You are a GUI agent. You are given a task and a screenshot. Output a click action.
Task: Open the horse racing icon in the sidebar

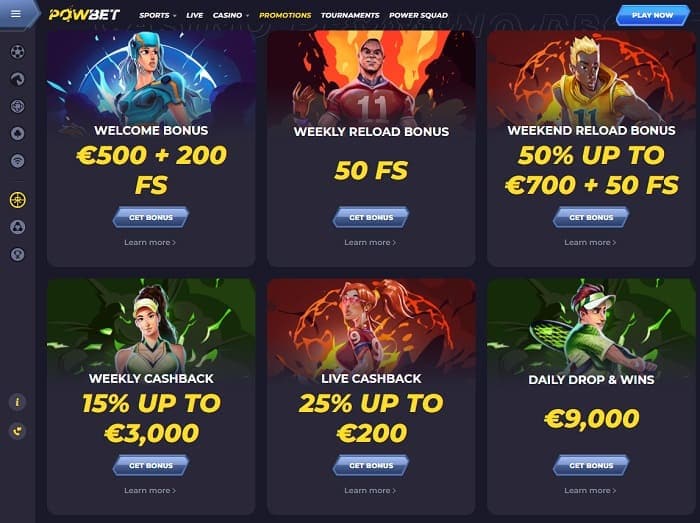(17, 79)
